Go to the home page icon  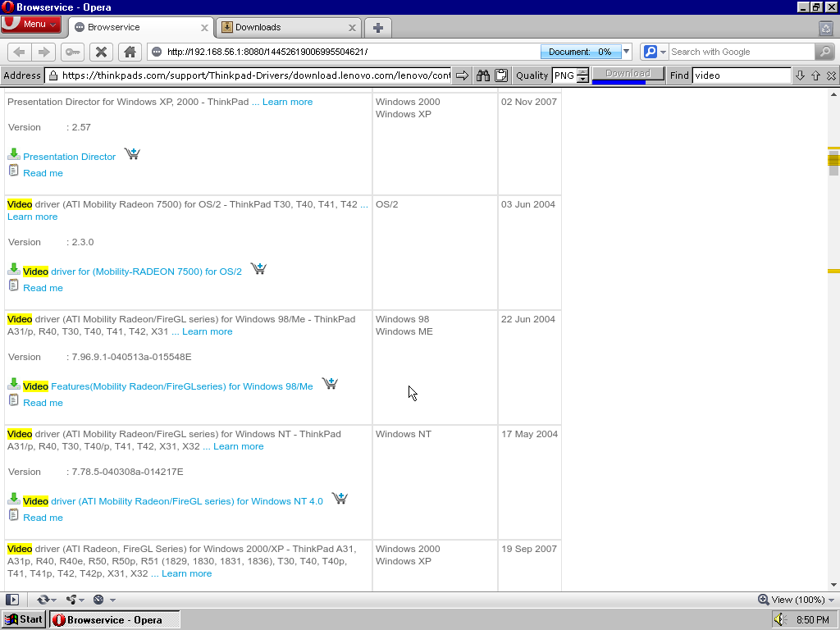tap(130, 52)
